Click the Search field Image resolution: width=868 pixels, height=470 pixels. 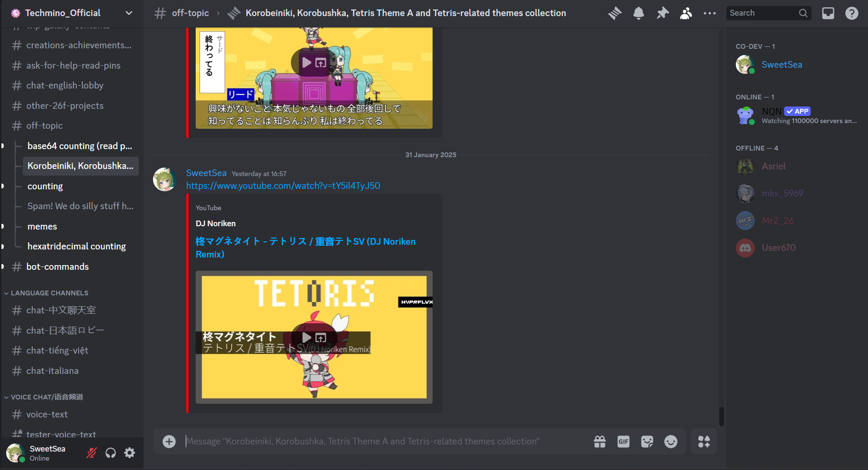[769, 13]
